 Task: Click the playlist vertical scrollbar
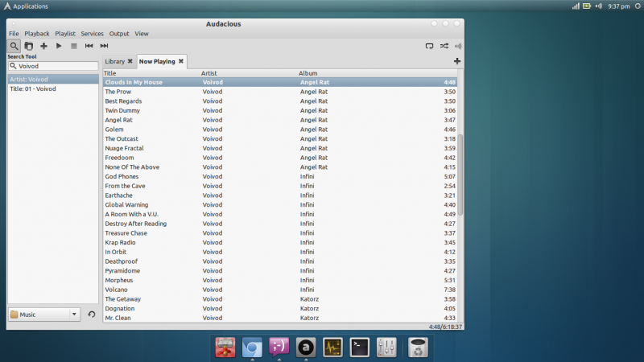pos(460,175)
